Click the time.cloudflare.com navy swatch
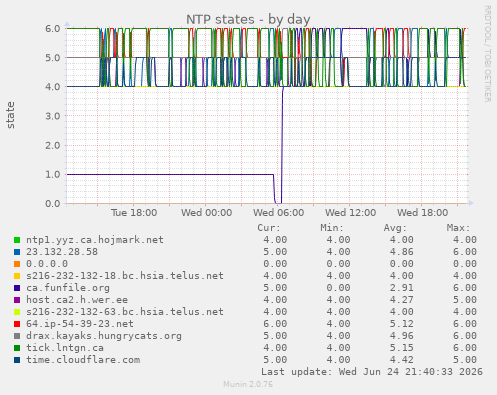This screenshot has width=497, height=395. tap(17, 360)
